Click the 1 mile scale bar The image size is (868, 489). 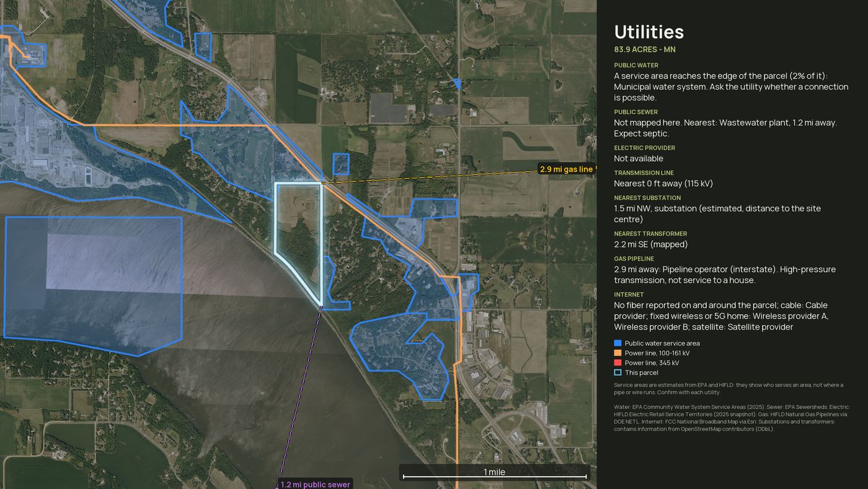point(494,473)
